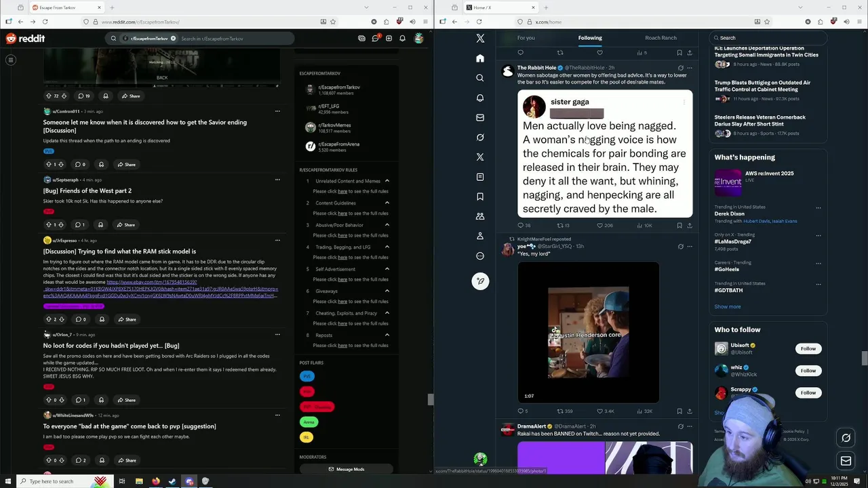
Task: Open X Explore magnifier in sidebar
Action: point(480,78)
